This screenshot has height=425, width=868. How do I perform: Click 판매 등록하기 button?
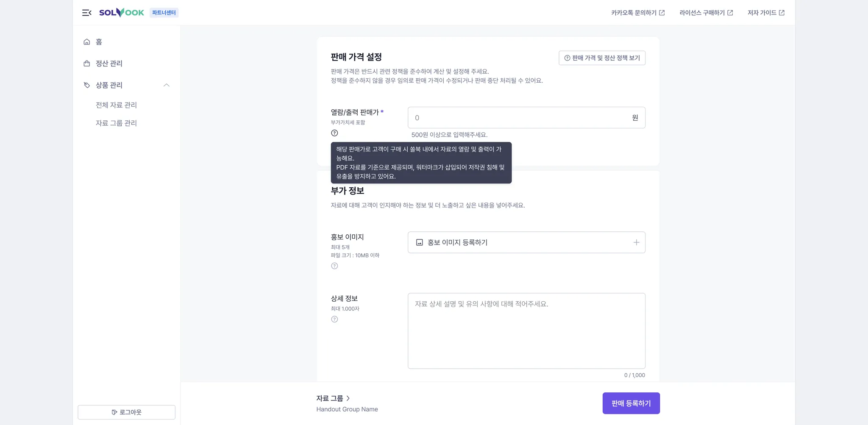(631, 403)
